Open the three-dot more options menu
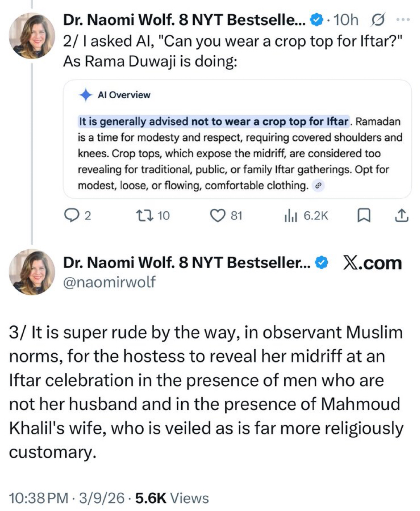 pos(403,19)
